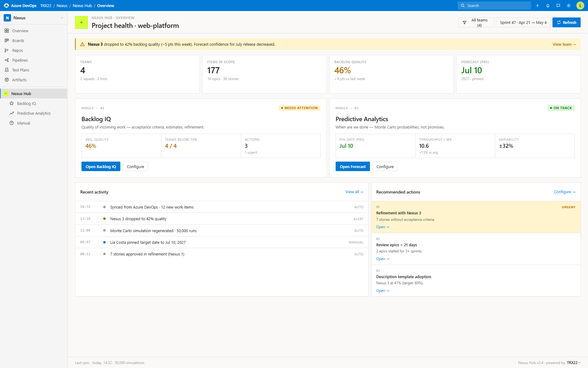Open Test Plans
The image size is (588, 368).
(21, 70)
